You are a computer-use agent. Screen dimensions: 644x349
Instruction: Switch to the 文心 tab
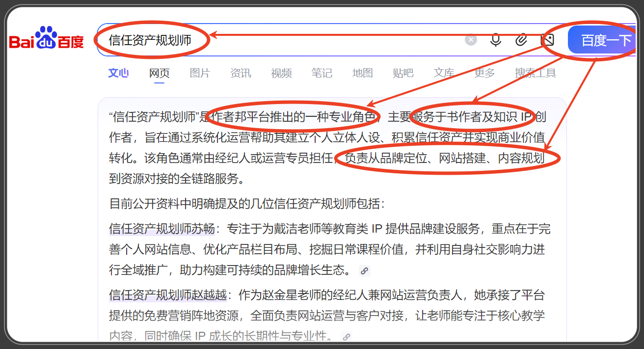118,73
